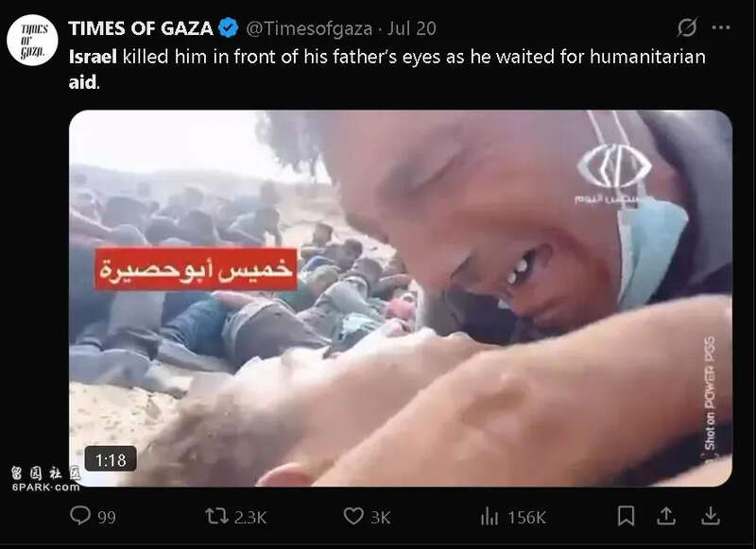
Task: Like the post with heart icon
Action: (353, 516)
